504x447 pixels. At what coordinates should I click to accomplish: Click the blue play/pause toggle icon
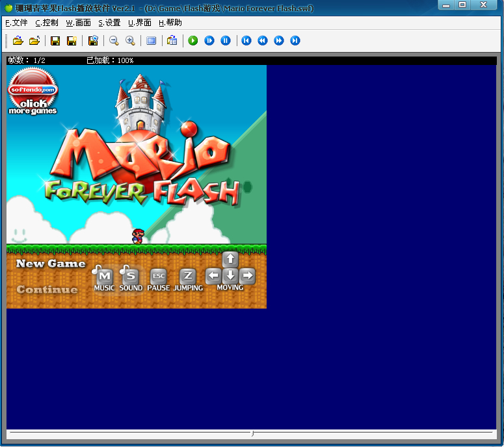click(x=209, y=41)
